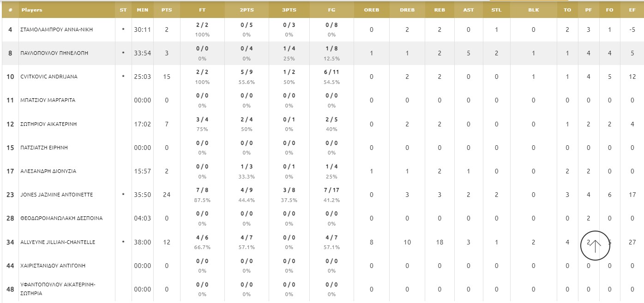Click the 3PTS column header
This screenshot has width=644, height=303.
289,10
